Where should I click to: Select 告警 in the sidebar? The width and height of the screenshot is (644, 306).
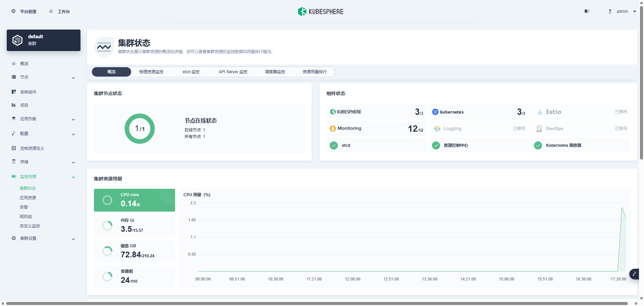coord(24,207)
